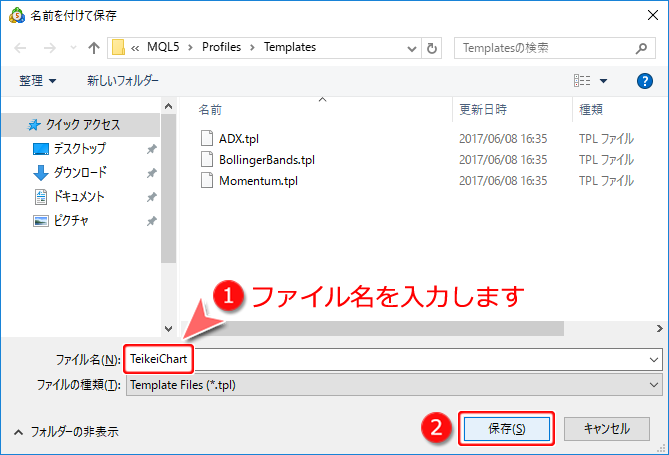The image size is (669, 455).
Task: Click the navigation pane scroll up arrow
Action: pyautogui.click(x=169, y=106)
